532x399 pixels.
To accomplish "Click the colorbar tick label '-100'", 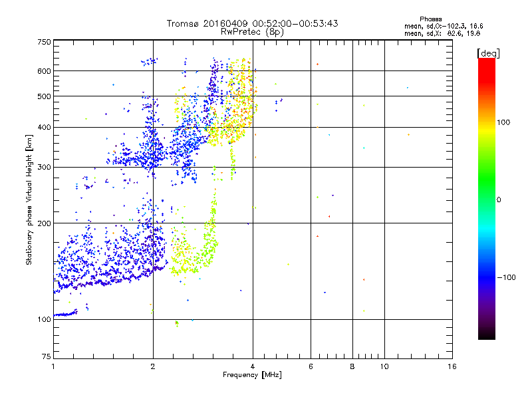I will (x=506, y=277).
